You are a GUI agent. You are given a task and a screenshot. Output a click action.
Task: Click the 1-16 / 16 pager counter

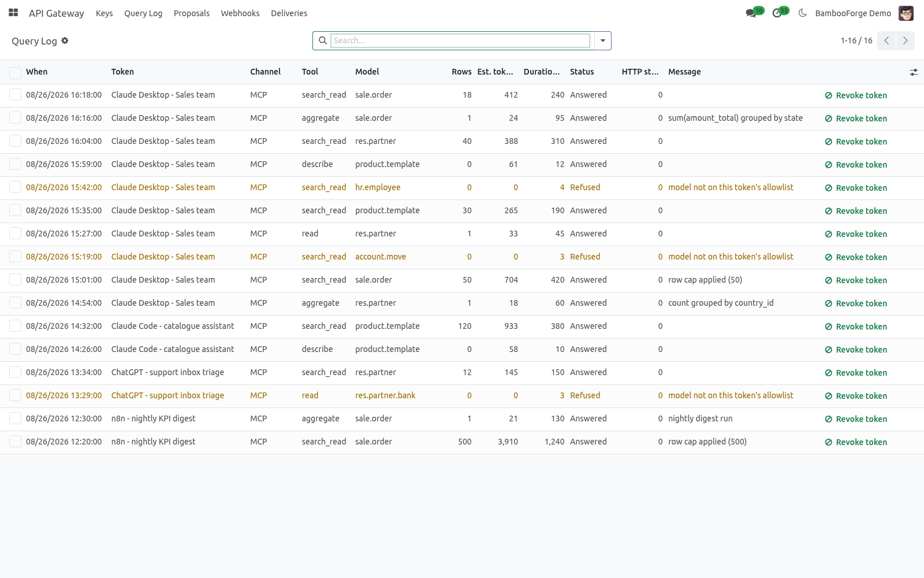(856, 40)
